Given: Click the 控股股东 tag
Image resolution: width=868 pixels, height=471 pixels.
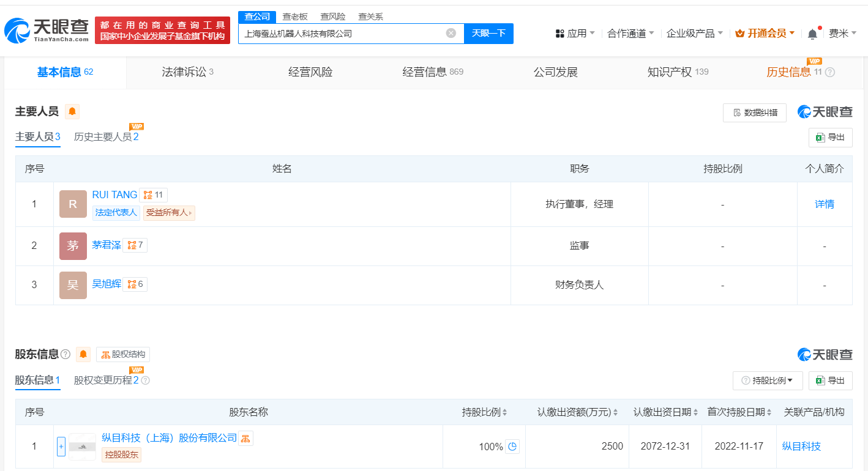Looking at the screenshot, I should tap(121, 454).
